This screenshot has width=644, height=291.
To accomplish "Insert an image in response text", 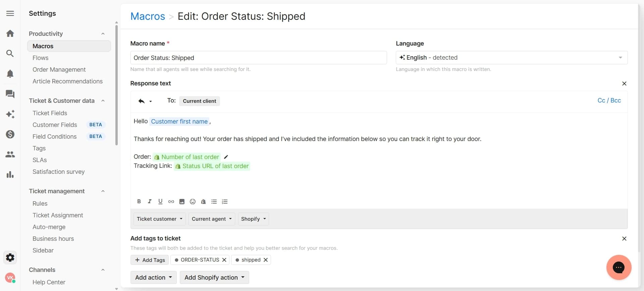I will pyautogui.click(x=182, y=202).
